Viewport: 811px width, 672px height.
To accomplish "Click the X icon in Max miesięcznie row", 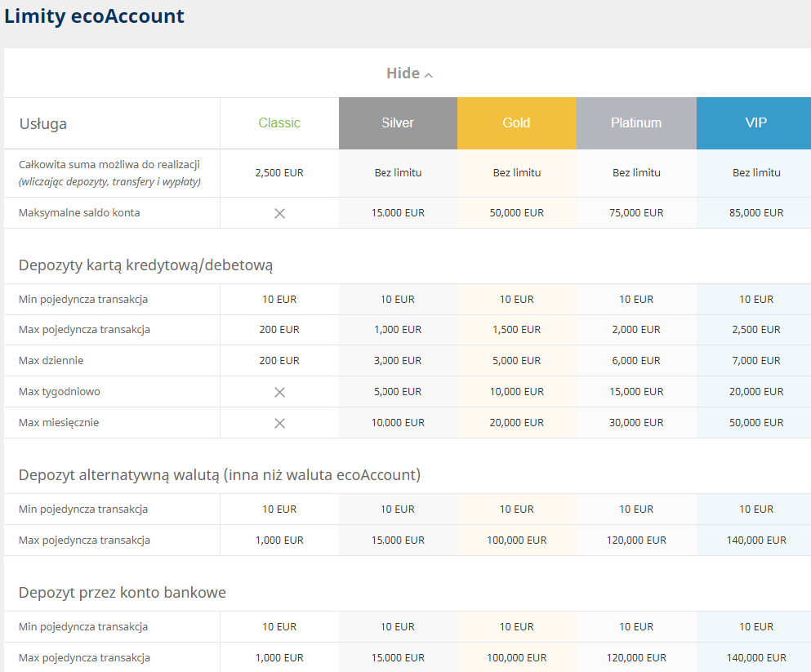I will [x=279, y=423].
